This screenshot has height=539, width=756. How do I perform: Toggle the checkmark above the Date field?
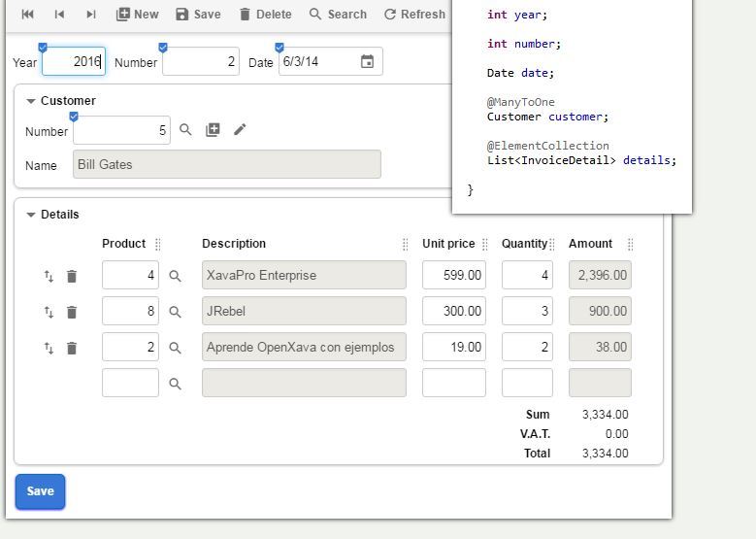[279, 48]
